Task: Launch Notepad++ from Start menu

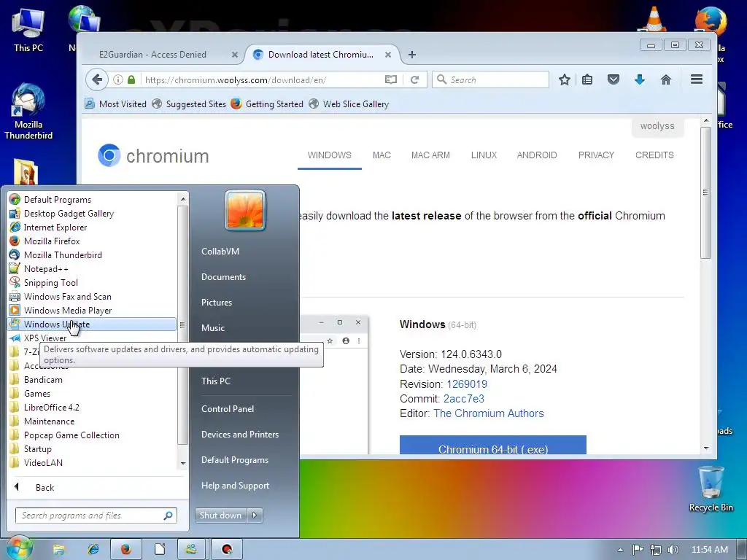Action: click(x=92, y=268)
